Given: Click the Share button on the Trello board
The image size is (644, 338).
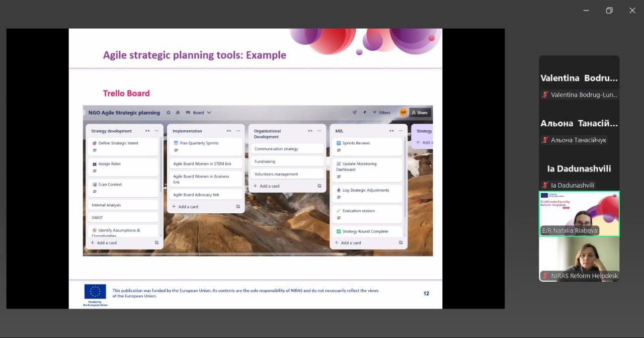Looking at the screenshot, I should point(420,113).
